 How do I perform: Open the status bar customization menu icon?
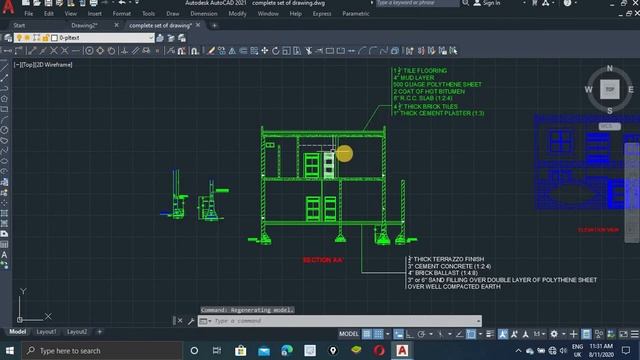(x=634, y=334)
